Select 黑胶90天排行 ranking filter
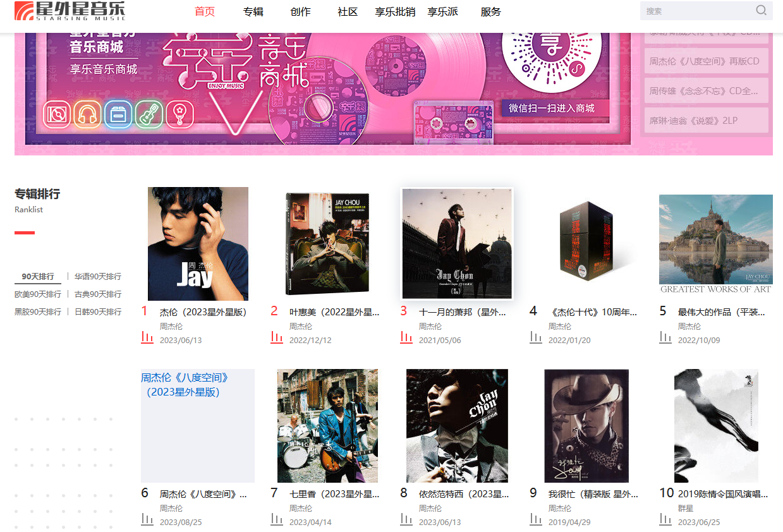Viewport: 783px width, 532px height. 38,312
